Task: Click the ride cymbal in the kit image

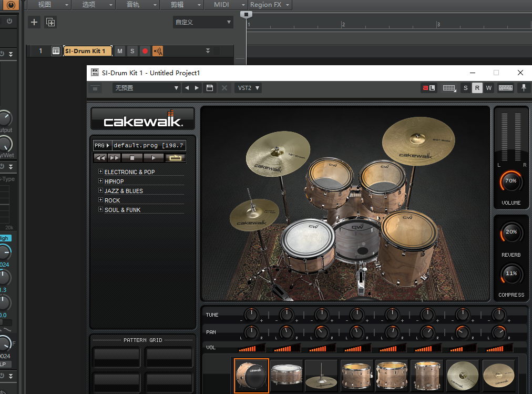Action: [417, 141]
